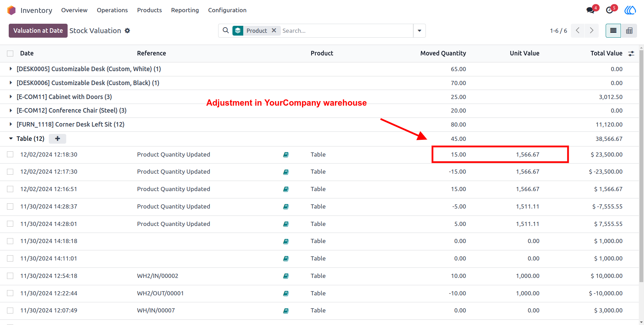644x325 pixels.
Task: Open the Reporting menu
Action: 185,10
